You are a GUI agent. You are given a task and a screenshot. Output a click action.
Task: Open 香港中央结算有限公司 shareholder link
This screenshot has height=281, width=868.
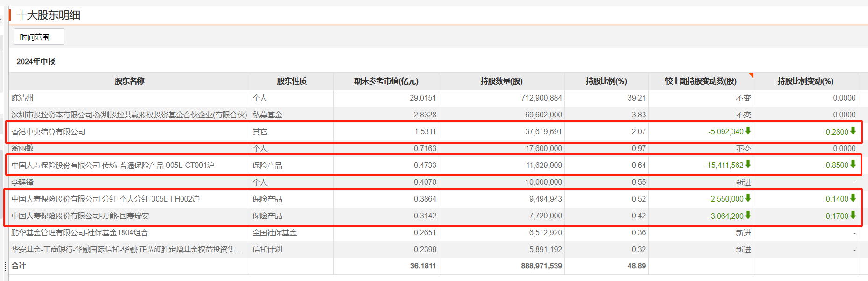pyautogui.click(x=48, y=132)
